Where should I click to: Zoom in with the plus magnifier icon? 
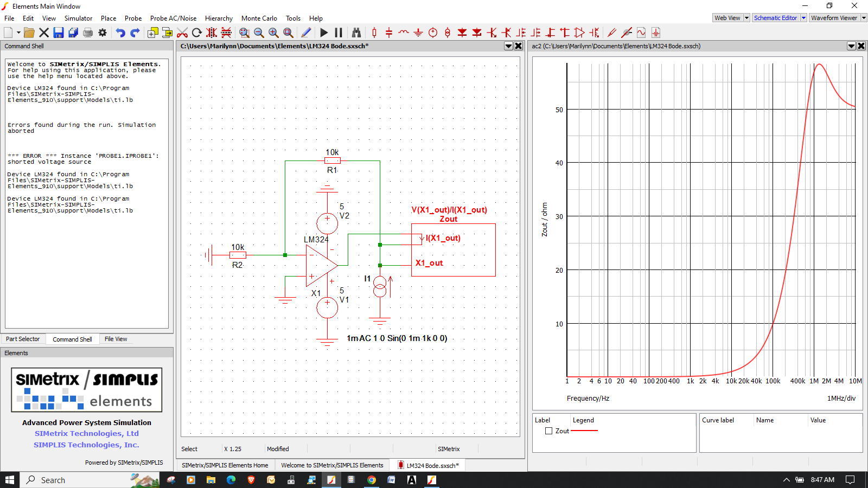click(273, 33)
